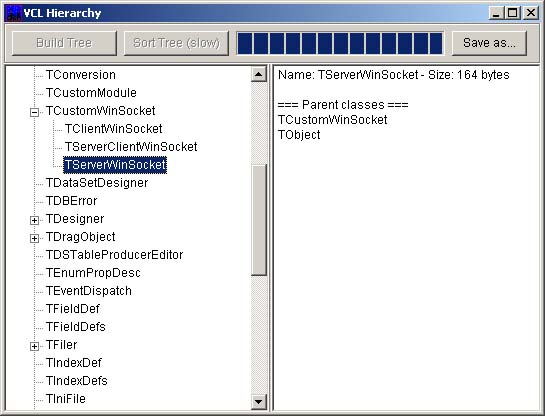The image size is (545, 416).
Task: Collapse the TCustomWinSocket tree node
Action: (34, 112)
